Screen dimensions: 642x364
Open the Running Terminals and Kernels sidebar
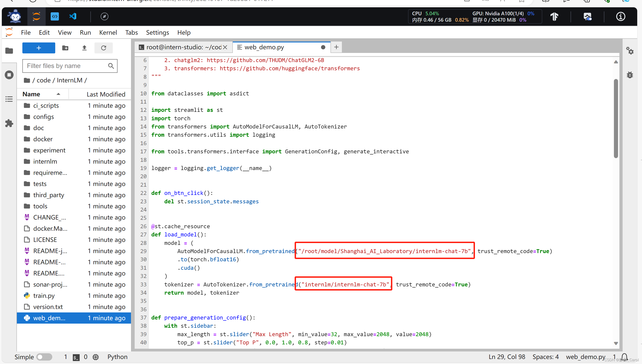coord(9,75)
